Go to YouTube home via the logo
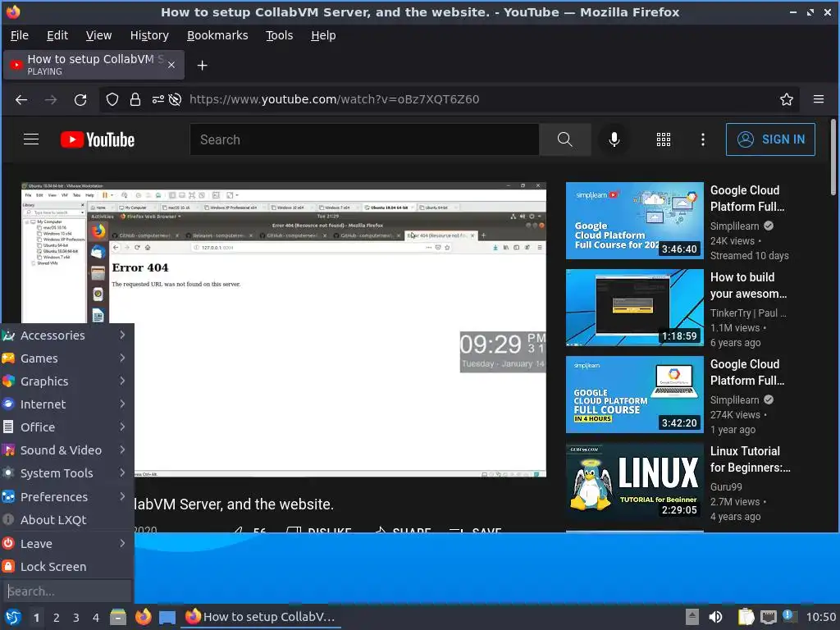 (x=98, y=139)
